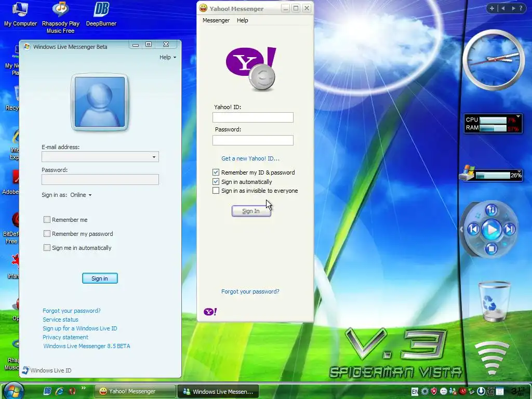Viewport: 532px width, 399px height.
Task: Click the sidebar add gadget plus icon
Action: [491, 8]
